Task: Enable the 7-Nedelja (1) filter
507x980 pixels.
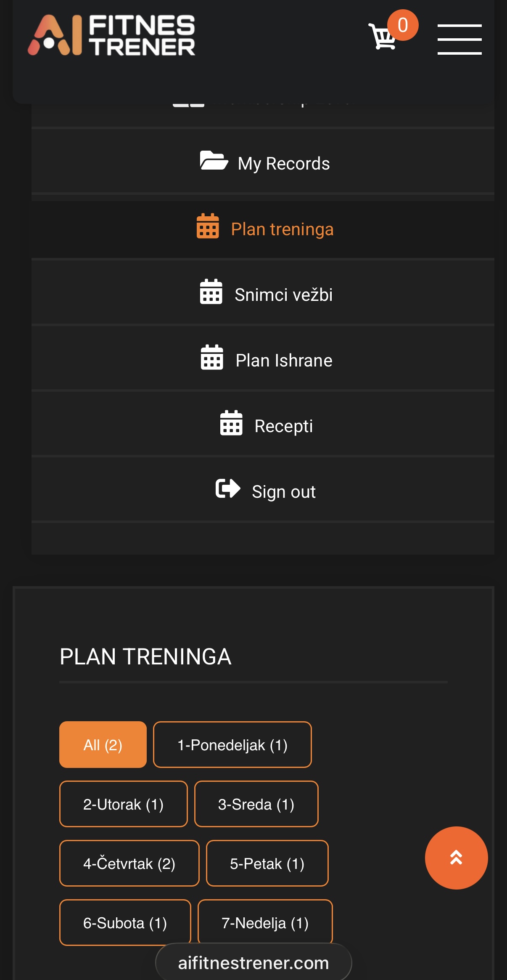Action: [265, 922]
